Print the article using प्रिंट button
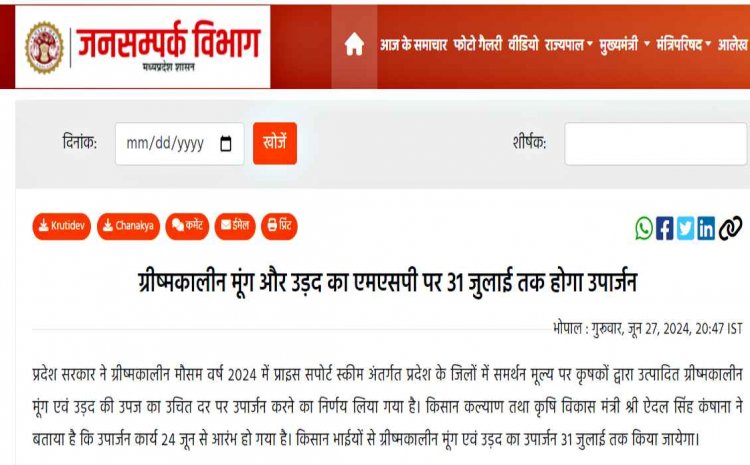This screenshot has width=750, height=465. click(279, 226)
